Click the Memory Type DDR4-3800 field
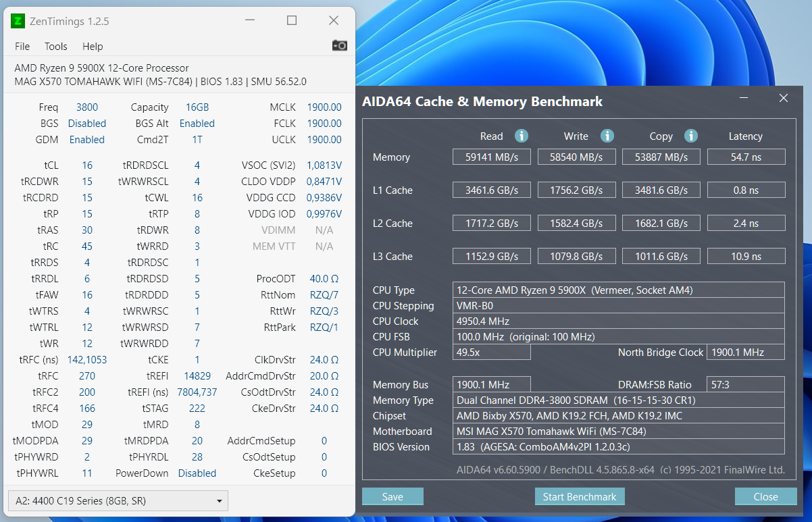 (619, 400)
